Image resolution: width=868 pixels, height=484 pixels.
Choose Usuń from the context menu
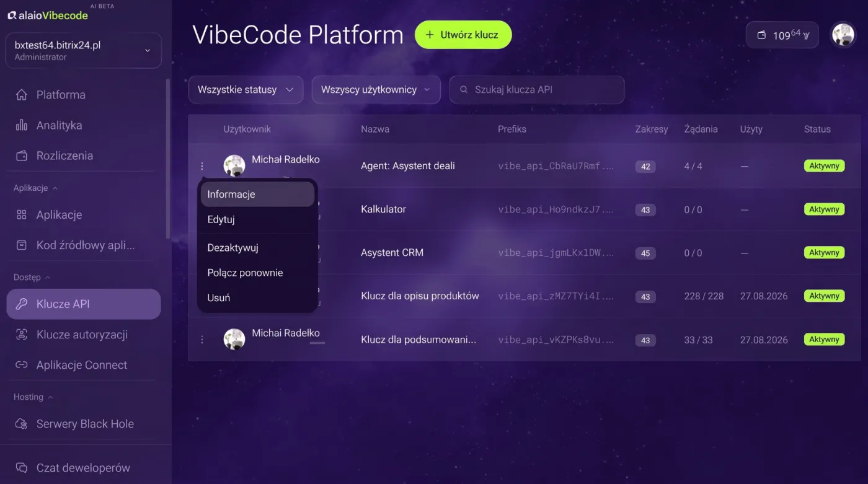257,298
